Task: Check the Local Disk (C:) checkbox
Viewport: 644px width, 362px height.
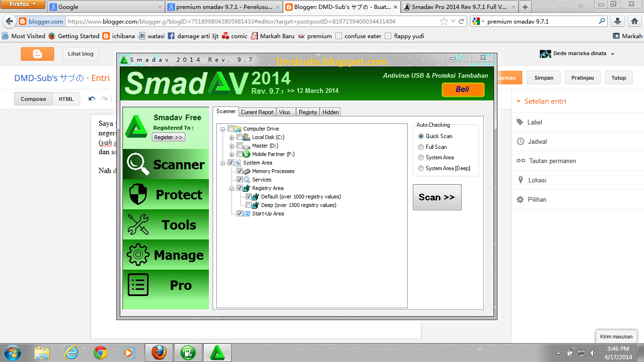Action: click(239, 137)
